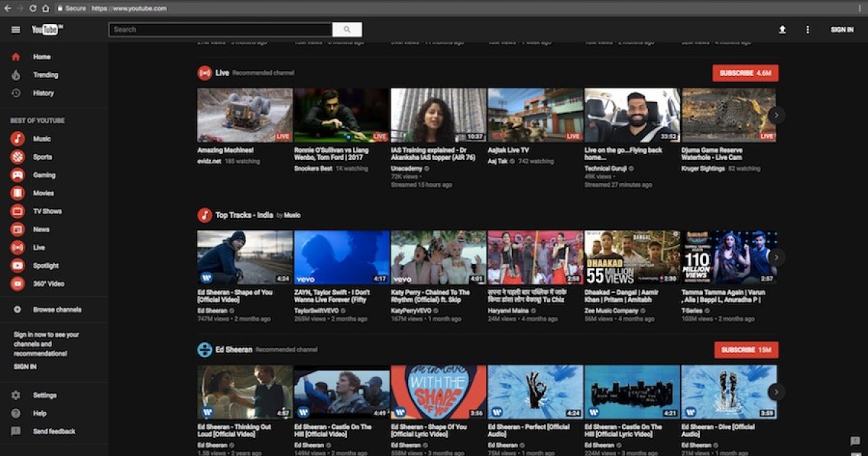Viewport: 868px width, 456px height.
Task: Click the T-Series channel name
Action: click(x=693, y=311)
